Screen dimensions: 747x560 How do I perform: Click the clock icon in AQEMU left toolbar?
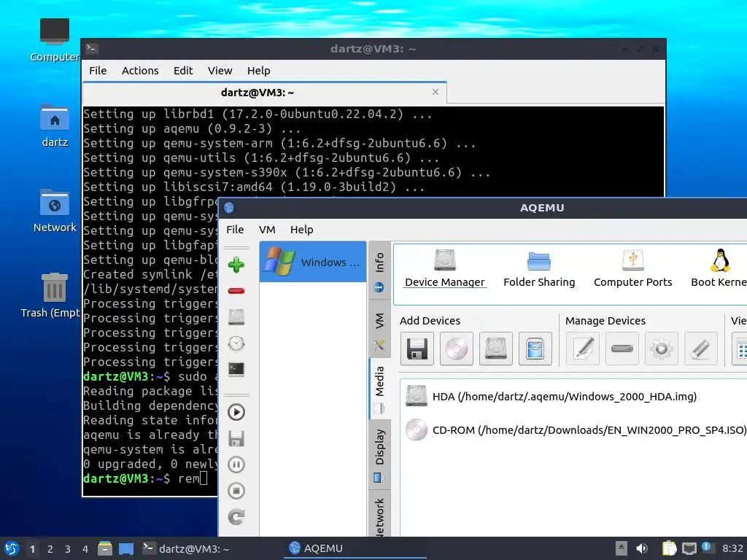pos(236,343)
